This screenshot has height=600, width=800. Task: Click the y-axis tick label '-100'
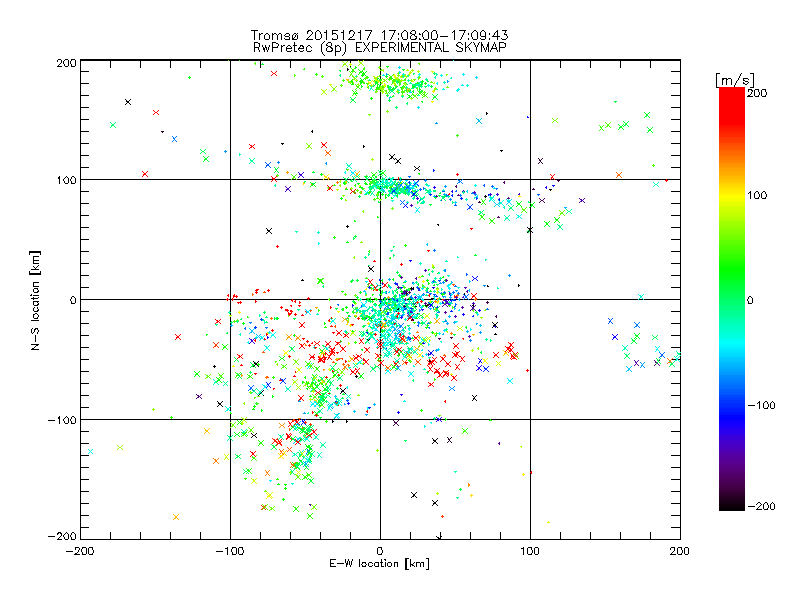(62, 420)
